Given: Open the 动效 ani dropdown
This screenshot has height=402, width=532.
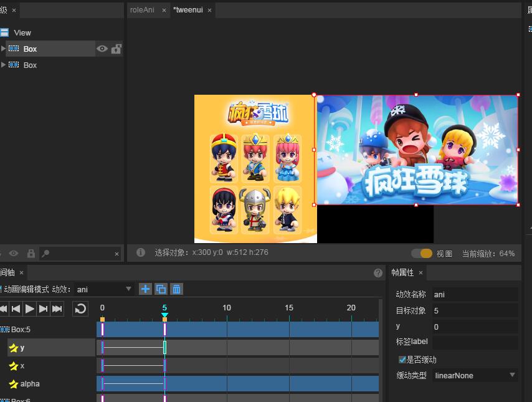Looking at the screenshot, I should pyautogui.click(x=103, y=289).
